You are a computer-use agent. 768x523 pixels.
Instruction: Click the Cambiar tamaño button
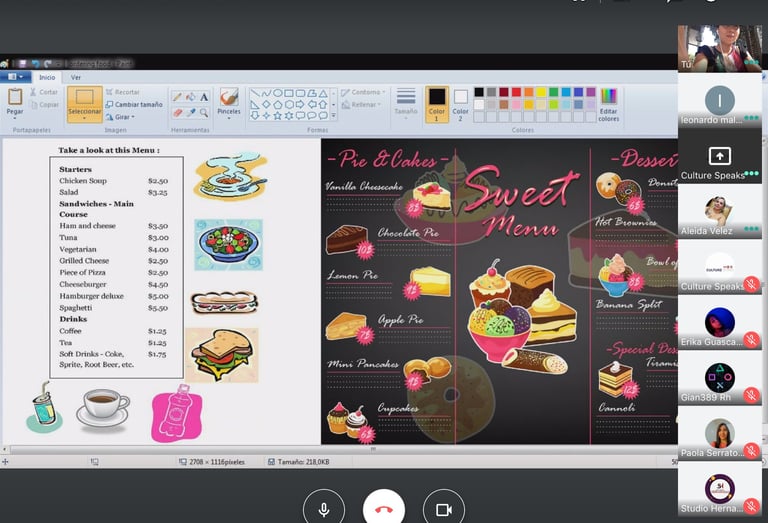[x=134, y=104]
